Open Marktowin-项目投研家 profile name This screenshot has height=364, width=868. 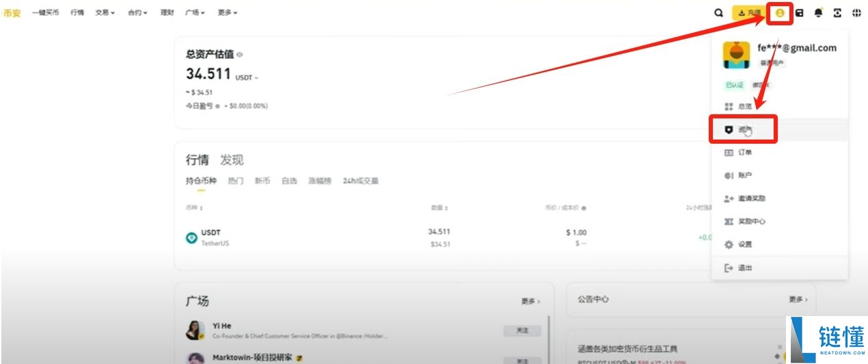252,357
